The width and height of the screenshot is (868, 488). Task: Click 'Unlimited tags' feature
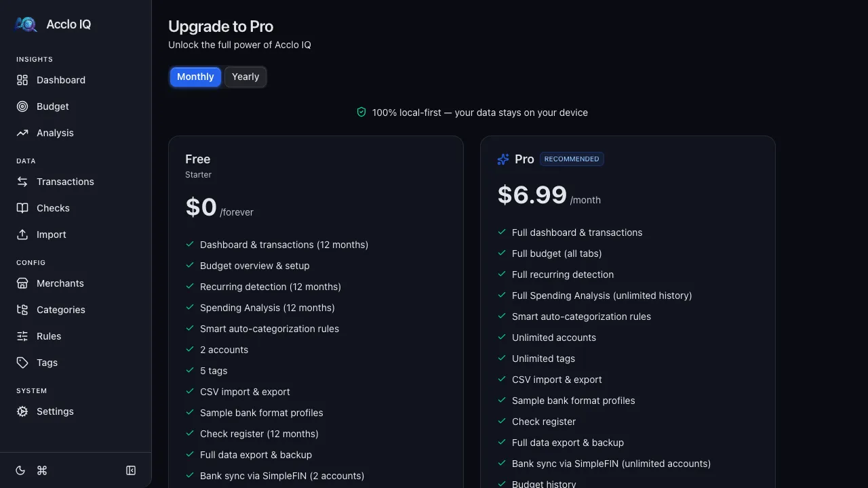click(543, 359)
